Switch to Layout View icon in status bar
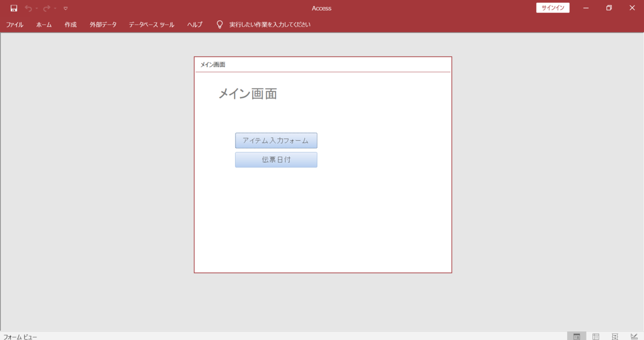The height and width of the screenshot is (340, 644). (615, 336)
